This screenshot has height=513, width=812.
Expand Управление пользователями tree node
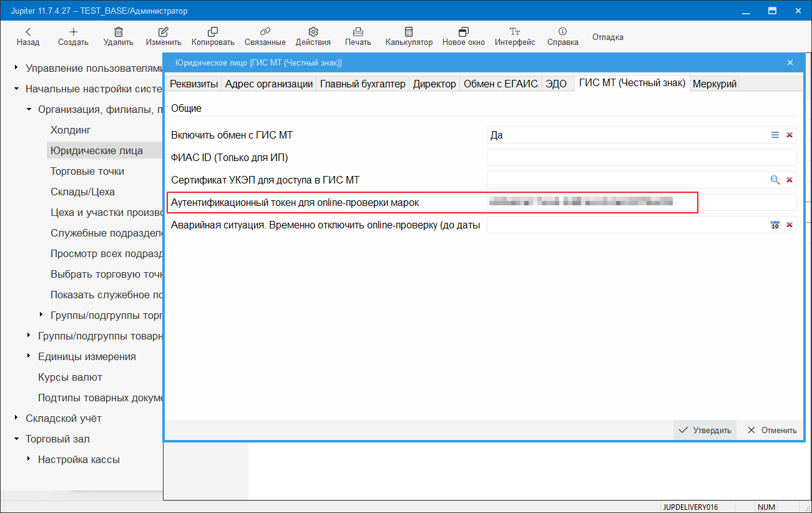[16, 68]
